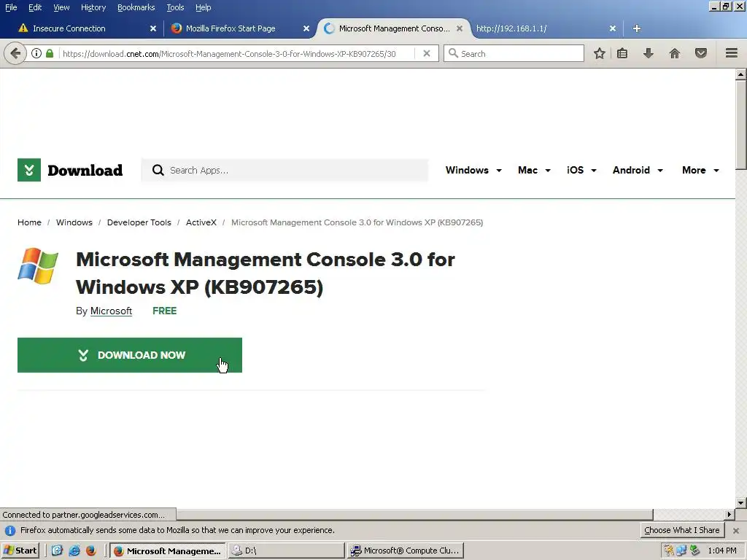Go to ActiveX breadcrumb link
The image size is (747, 560).
201,222
